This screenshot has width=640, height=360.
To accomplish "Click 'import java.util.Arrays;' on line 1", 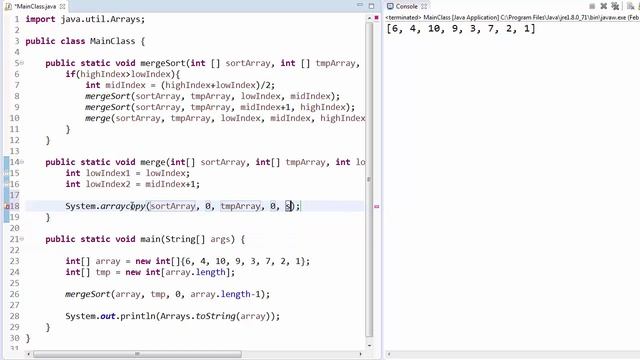I will (x=85, y=19).
